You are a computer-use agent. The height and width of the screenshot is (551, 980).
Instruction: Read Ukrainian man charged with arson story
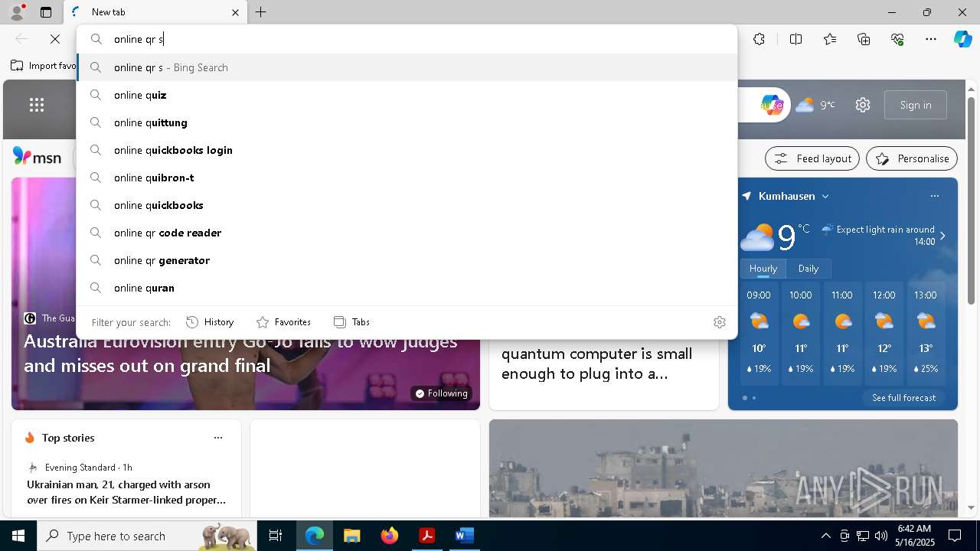point(126,492)
